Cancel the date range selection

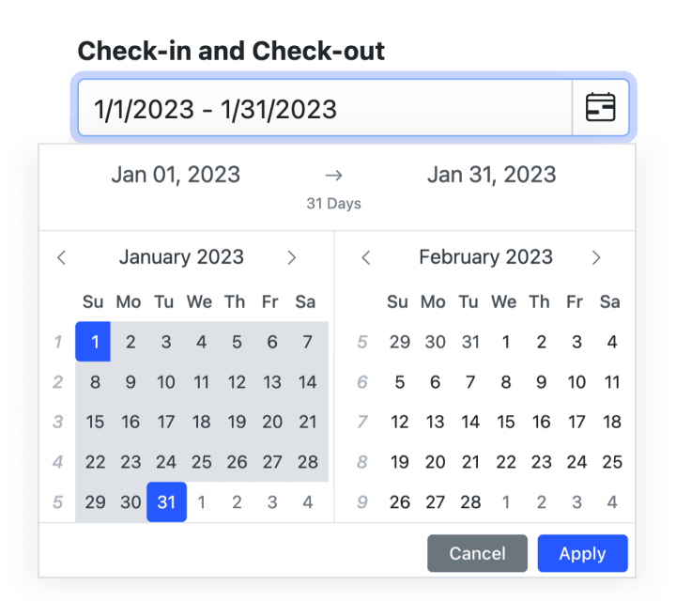477,553
